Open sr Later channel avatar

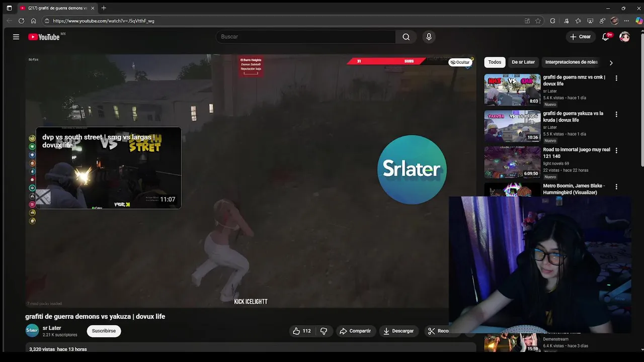click(x=32, y=330)
